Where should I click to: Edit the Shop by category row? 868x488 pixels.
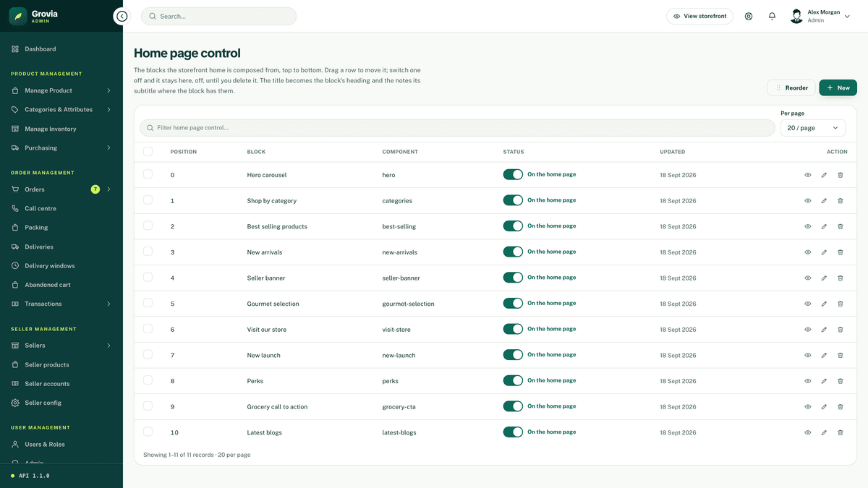coord(824,201)
